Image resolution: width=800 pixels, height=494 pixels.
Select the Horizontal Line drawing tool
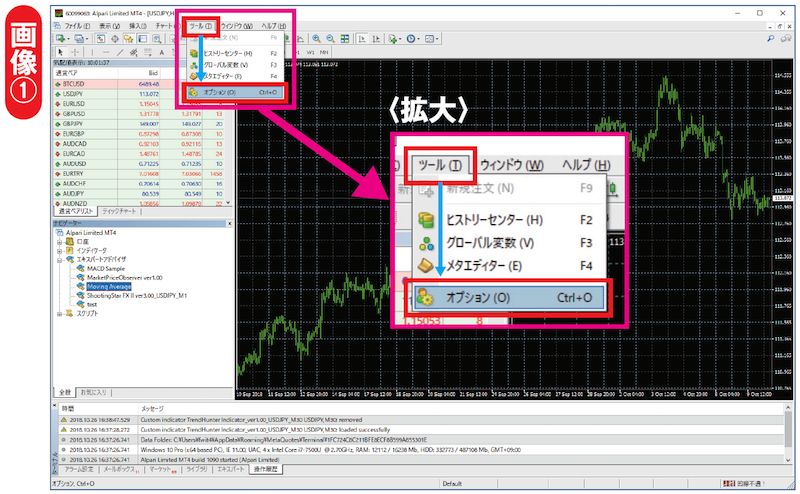click(106, 52)
